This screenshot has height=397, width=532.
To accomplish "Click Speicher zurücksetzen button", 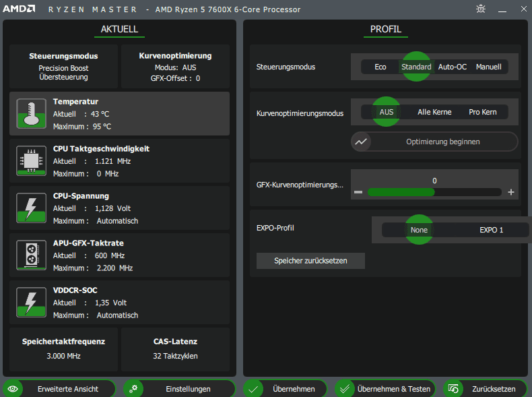I will click(x=310, y=261).
